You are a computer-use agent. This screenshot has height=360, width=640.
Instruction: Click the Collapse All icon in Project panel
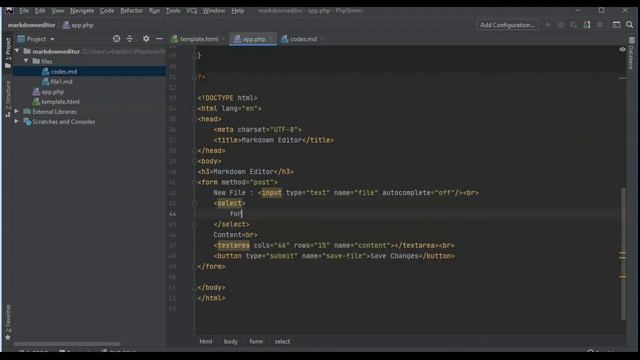click(x=130, y=39)
